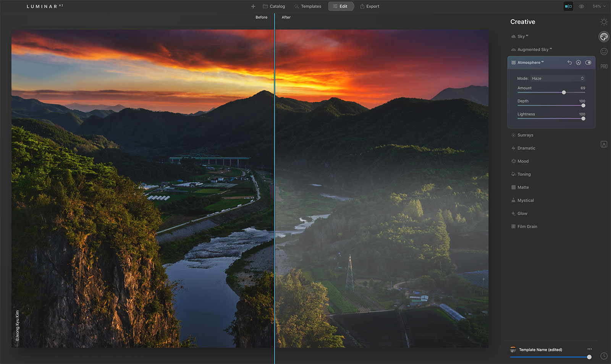The width and height of the screenshot is (611, 364).
Task: Switch to the Templates tab
Action: click(x=307, y=6)
